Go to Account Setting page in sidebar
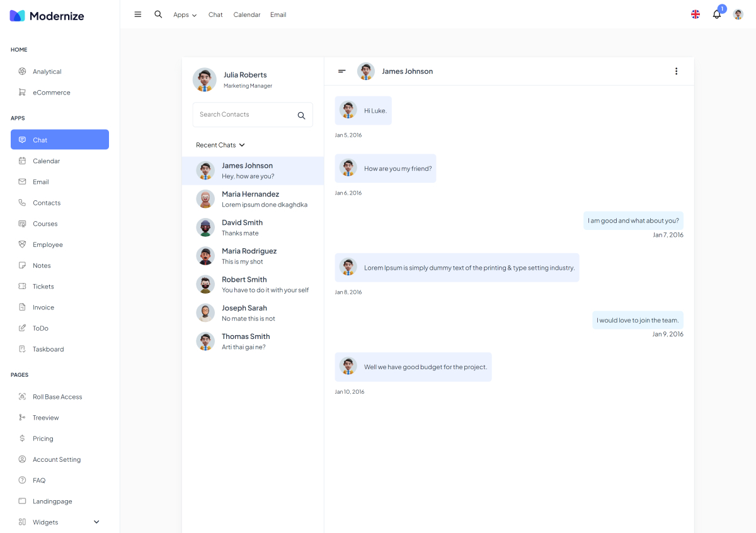756x533 pixels. pyautogui.click(x=57, y=459)
